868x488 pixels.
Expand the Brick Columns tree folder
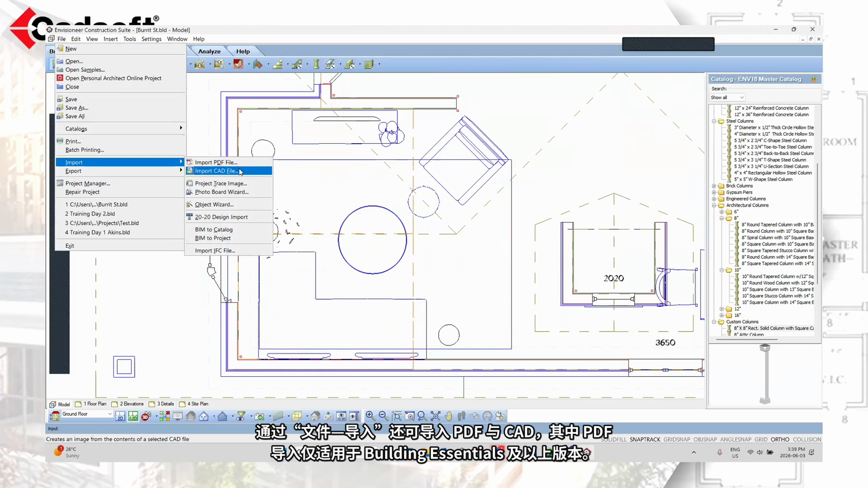click(x=714, y=186)
